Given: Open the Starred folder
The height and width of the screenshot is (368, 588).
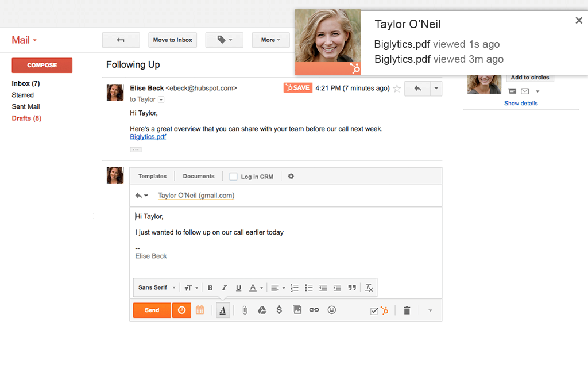Looking at the screenshot, I should click(x=23, y=95).
